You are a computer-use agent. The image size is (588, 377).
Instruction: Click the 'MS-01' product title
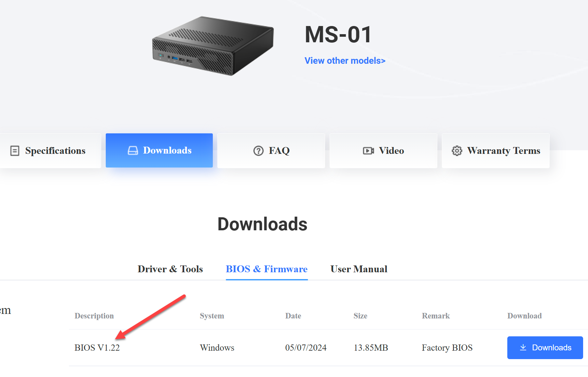pyautogui.click(x=338, y=34)
